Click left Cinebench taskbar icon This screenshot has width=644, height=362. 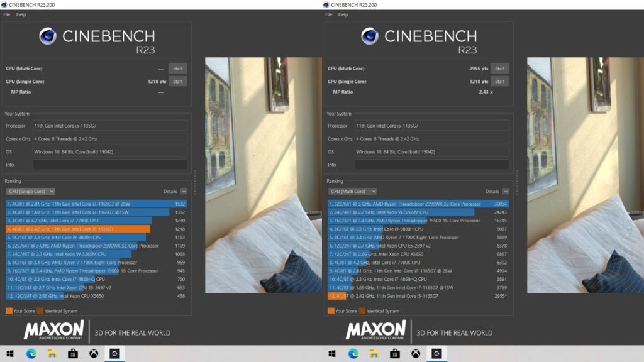(x=114, y=353)
